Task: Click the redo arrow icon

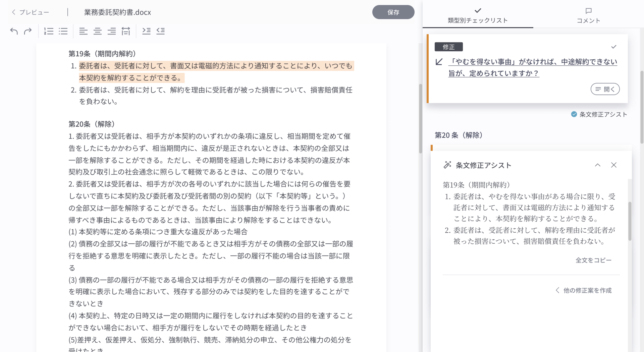Action: 28,31
